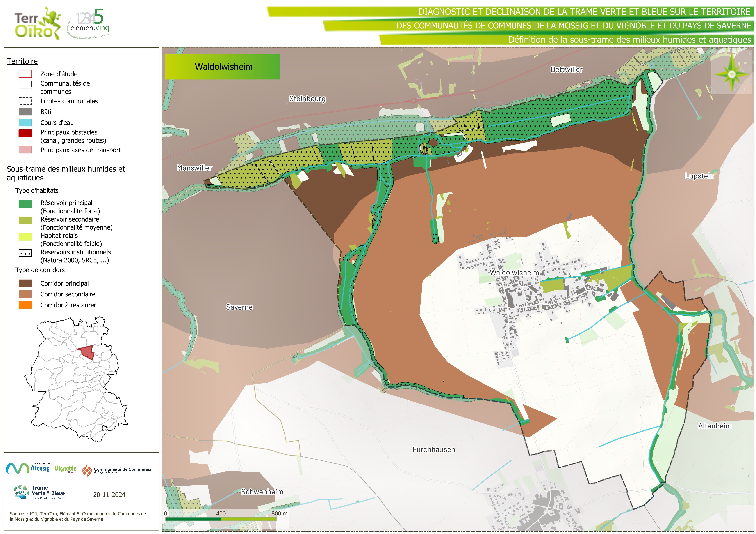Click the Zone d'étude red outline symbol
The width and height of the screenshot is (756, 534).
[x=25, y=74]
